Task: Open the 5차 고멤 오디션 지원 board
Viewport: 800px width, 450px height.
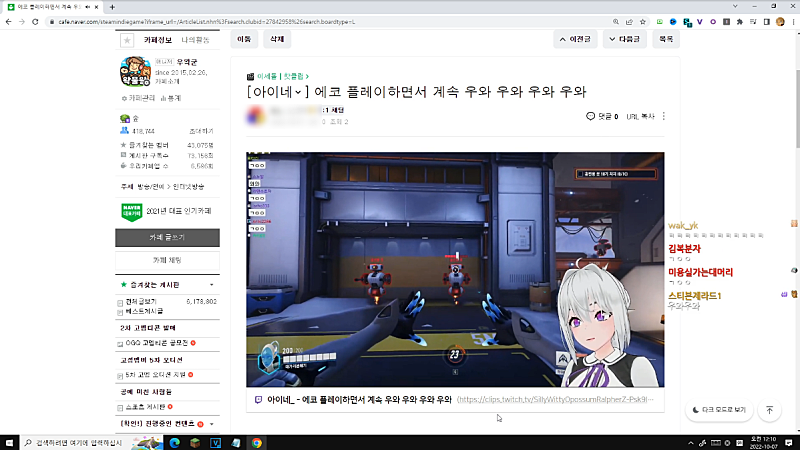Action: tap(156, 374)
